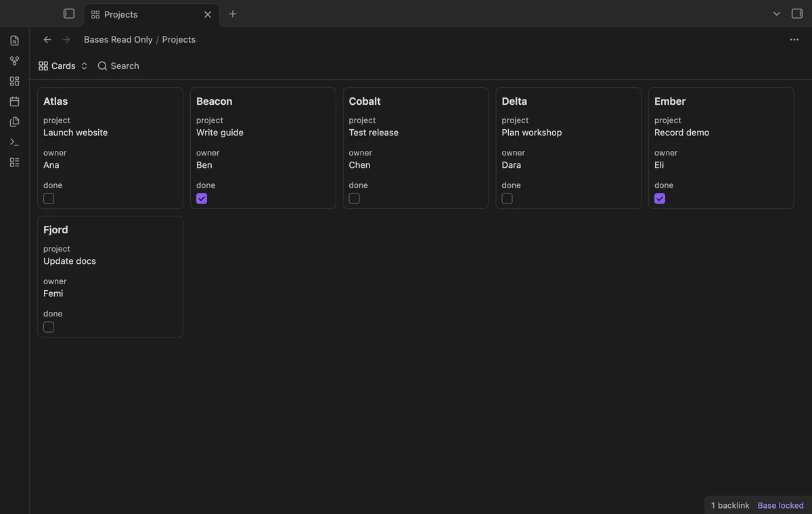Click the Projects breadcrumb title

(x=179, y=39)
